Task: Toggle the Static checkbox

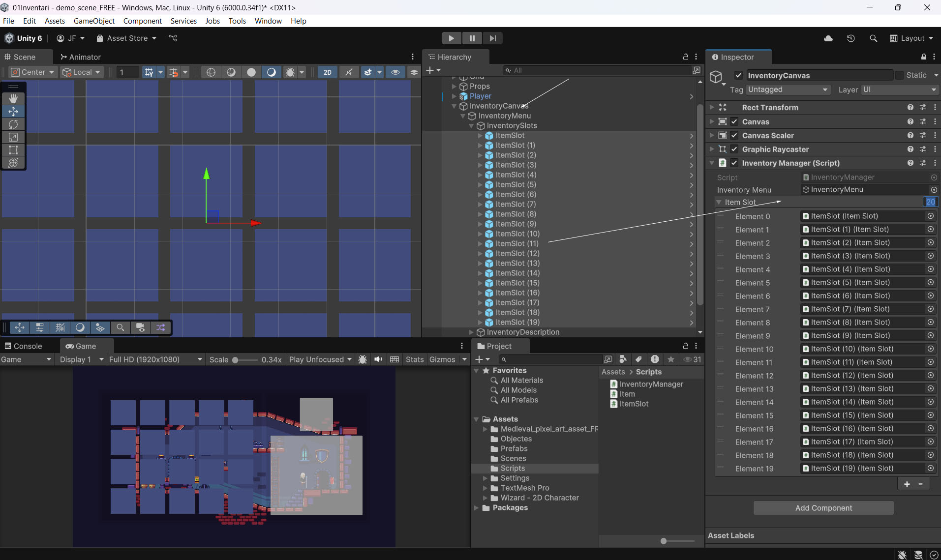Action: tap(899, 75)
